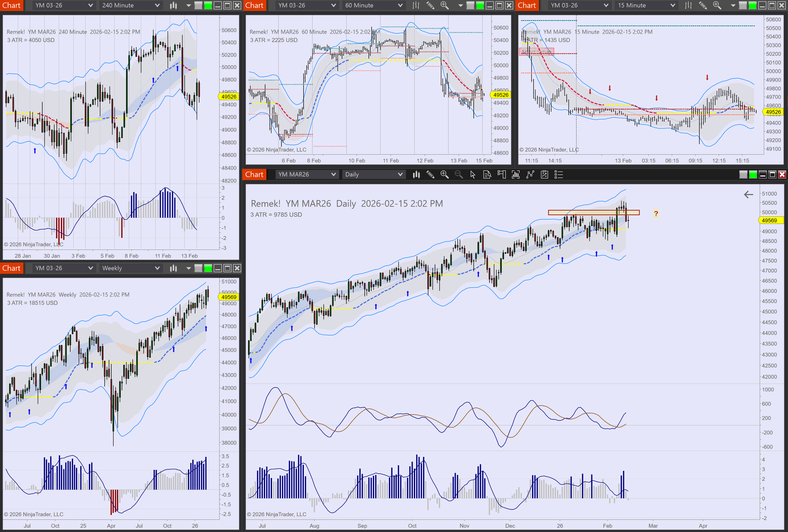Toggle gray link button on 60 Minute chart
The height and width of the screenshot is (532, 788).
470,5
